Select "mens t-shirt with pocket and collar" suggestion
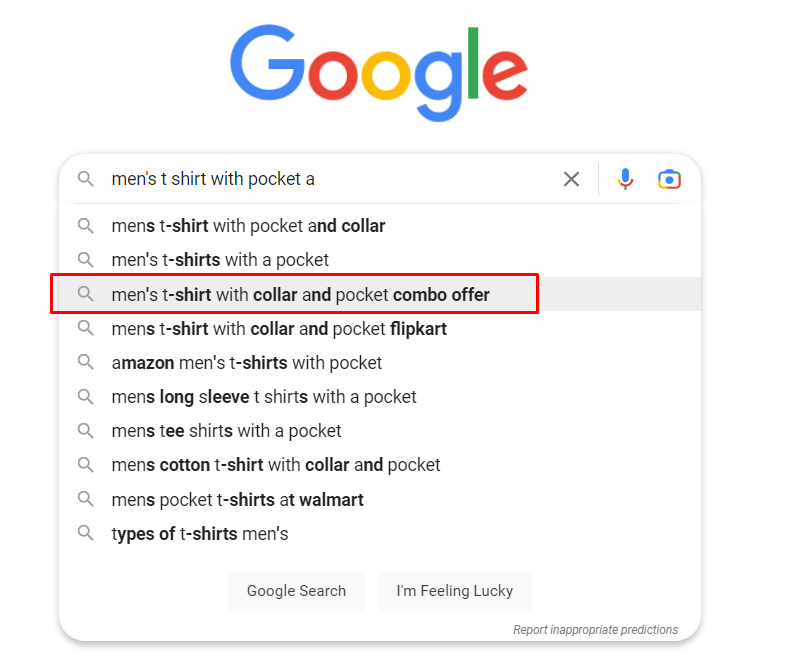This screenshot has height=672, width=785. click(379, 226)
